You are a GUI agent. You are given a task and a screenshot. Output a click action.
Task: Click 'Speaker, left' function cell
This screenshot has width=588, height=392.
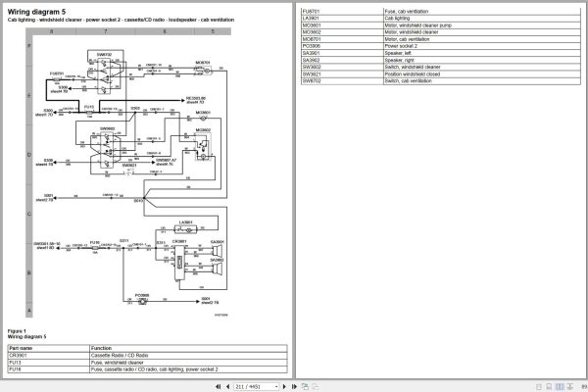pyautogui.click(x=482, y=53)
